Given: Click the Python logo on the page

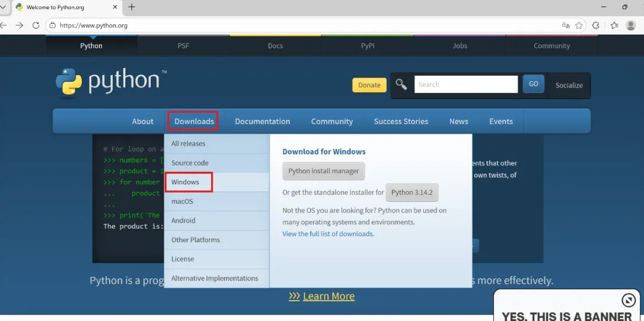Looking at the screenshot, I should tap(112, 84).
